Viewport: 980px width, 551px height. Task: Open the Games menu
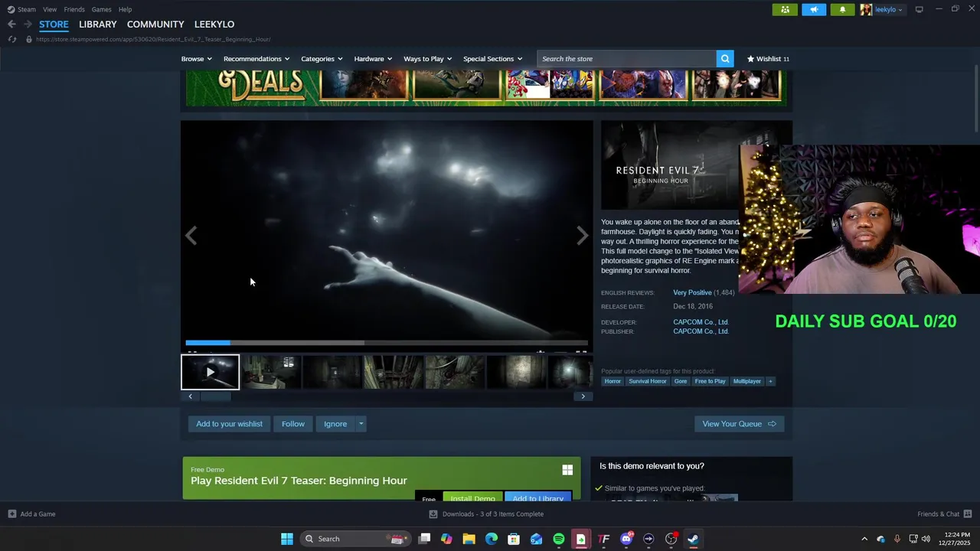coord(101,9)
